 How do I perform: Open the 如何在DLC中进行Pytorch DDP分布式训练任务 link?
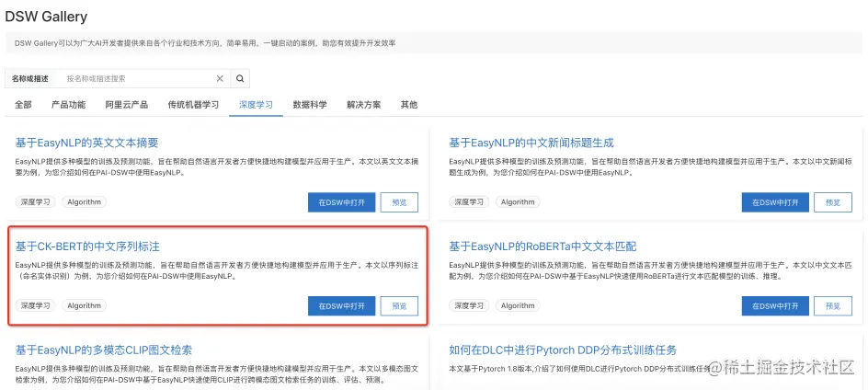click(x=563, y=350)
